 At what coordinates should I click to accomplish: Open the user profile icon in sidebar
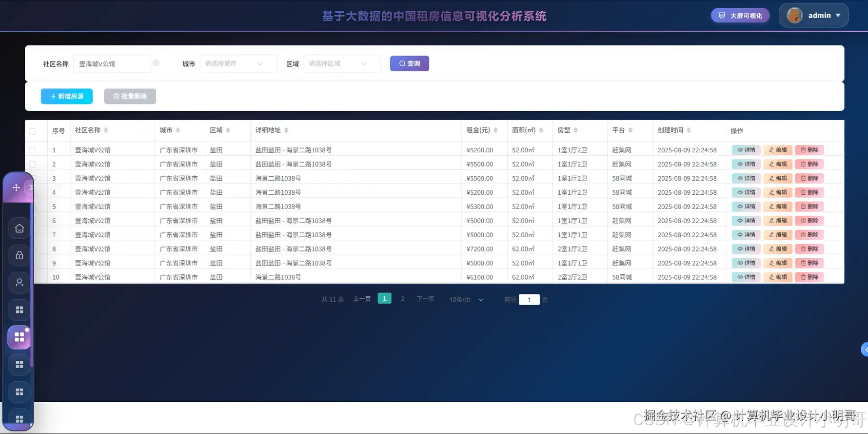coord(20,282)
